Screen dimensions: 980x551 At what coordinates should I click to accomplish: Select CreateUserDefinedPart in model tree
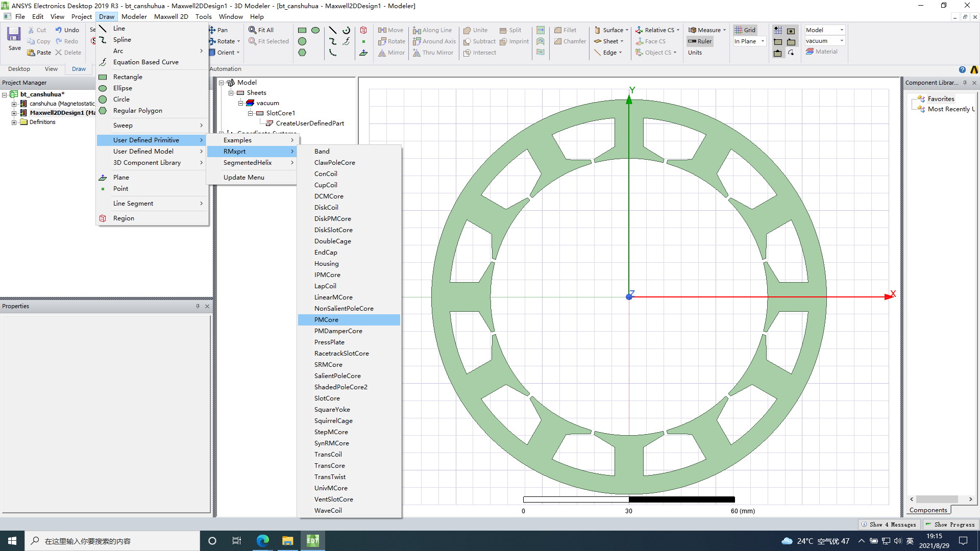tap(309, 123)
